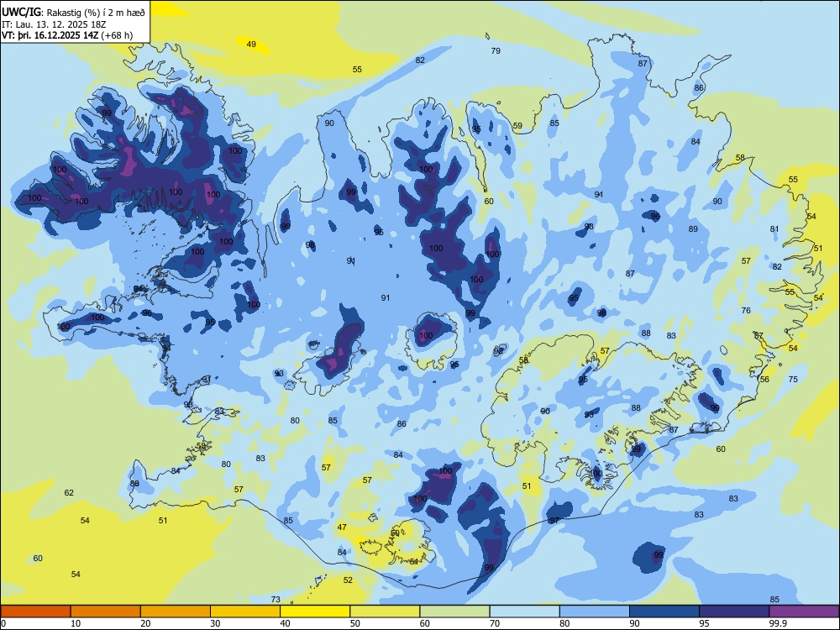Select the '76' humidity value on the map
840x630 pixels.
pyautogui.click(x=746, y=311)
